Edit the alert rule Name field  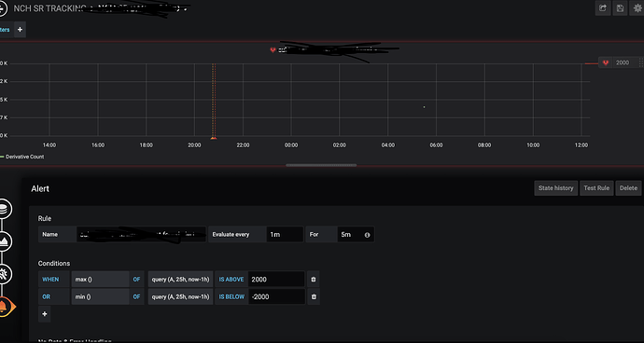pyautogui.click(x=141, y=234)
